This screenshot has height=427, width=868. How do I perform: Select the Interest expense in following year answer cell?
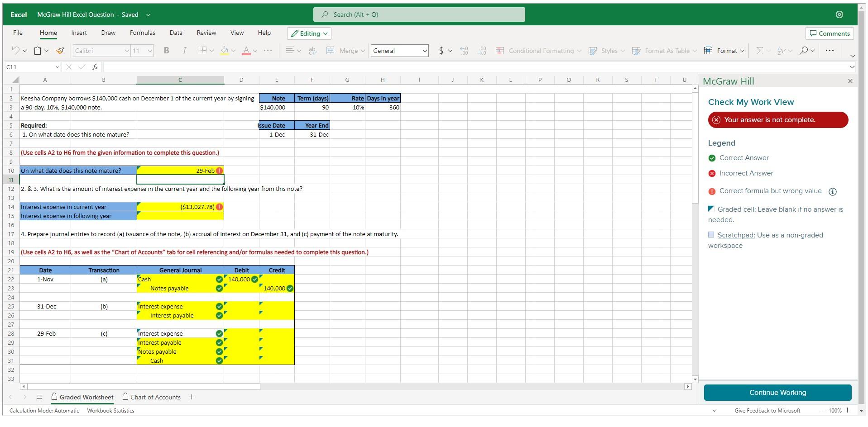point(180,216)
